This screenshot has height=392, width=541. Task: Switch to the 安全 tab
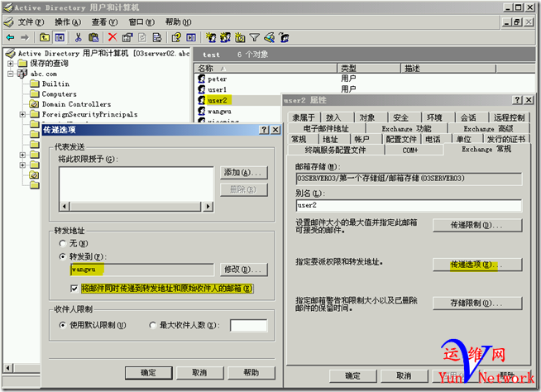401,117
